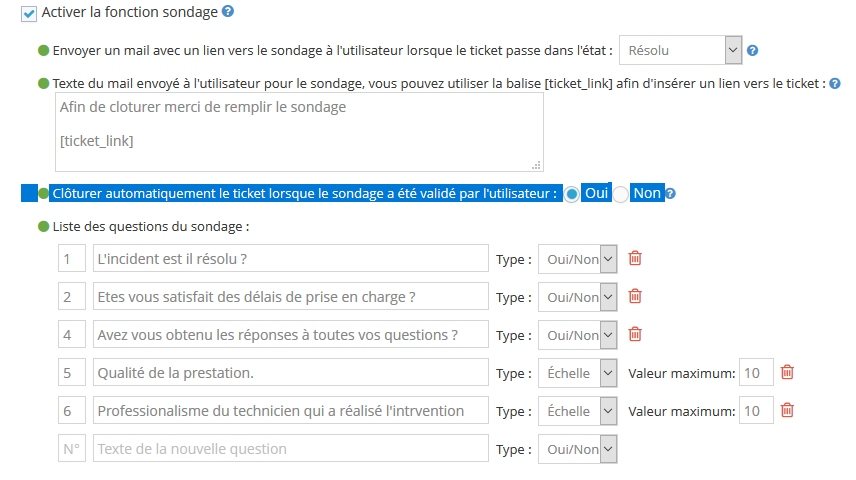Open Type dropdown for L'incident est il résolu

click(x=577, y=260)
